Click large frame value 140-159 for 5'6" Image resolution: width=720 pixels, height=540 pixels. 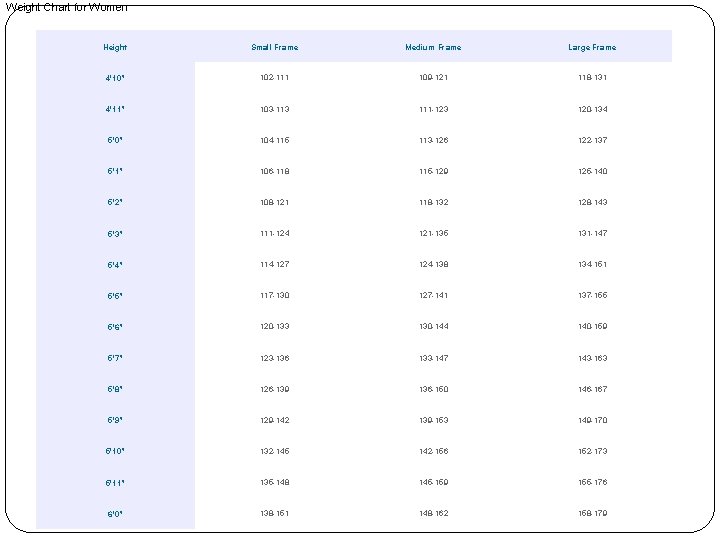[x=592, y=326]
